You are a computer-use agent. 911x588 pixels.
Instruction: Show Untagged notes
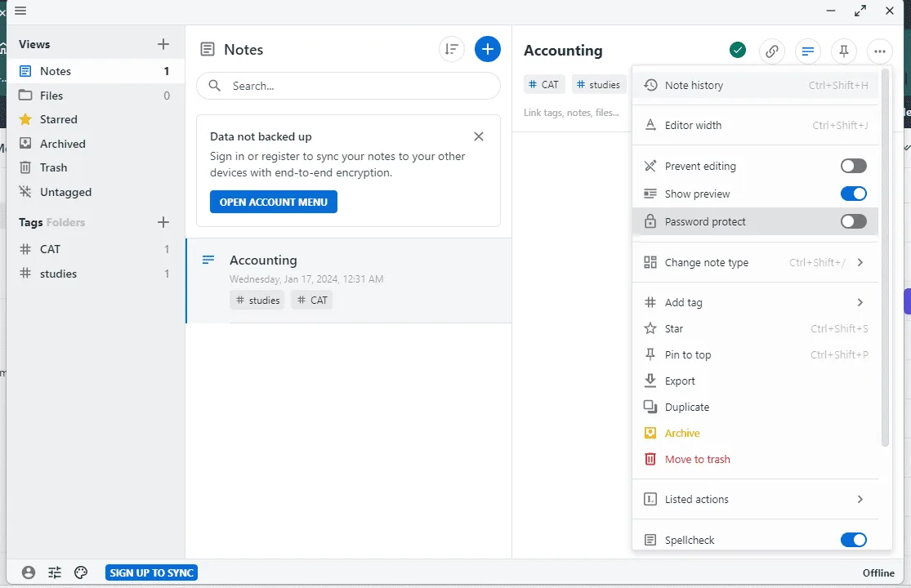96,192
